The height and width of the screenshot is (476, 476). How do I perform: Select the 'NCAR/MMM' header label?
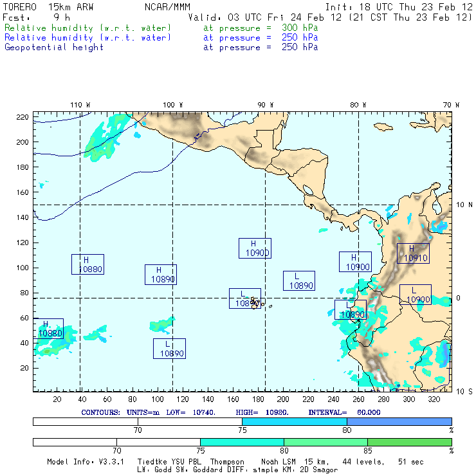167,7
